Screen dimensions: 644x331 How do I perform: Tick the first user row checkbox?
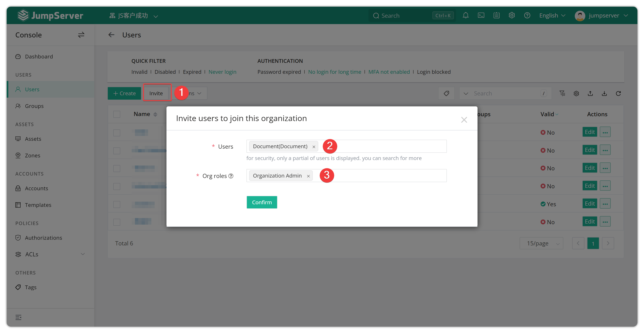click(117, 132)
